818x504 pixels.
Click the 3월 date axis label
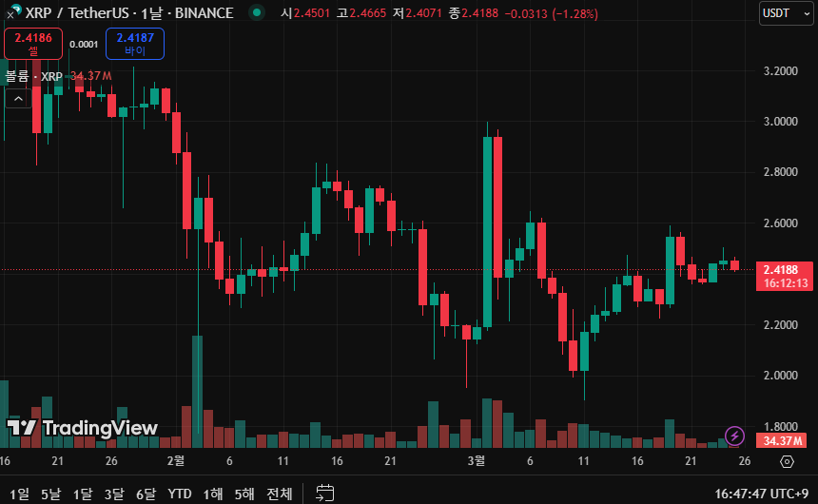tap(476, 460)
